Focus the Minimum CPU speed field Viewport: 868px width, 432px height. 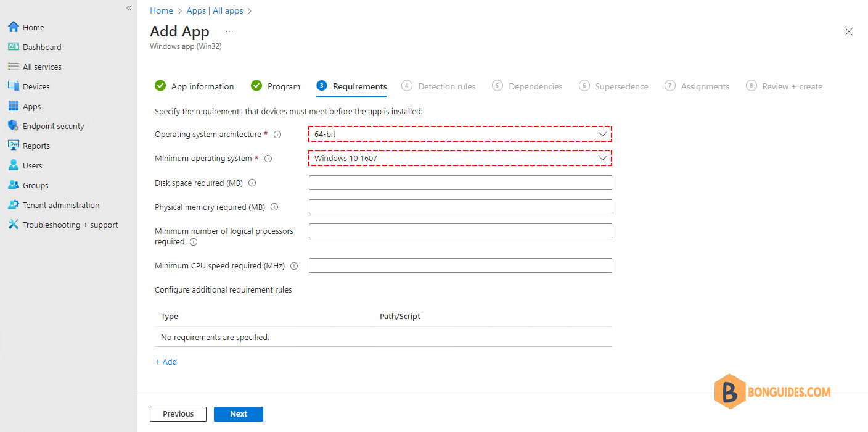tap(460, 265)
